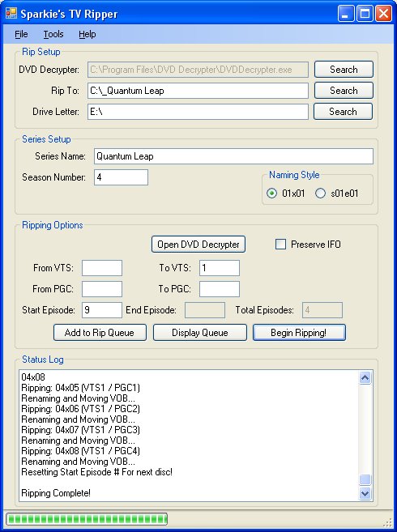Click the status log scrollbar thumb

(x=365, y=479)
